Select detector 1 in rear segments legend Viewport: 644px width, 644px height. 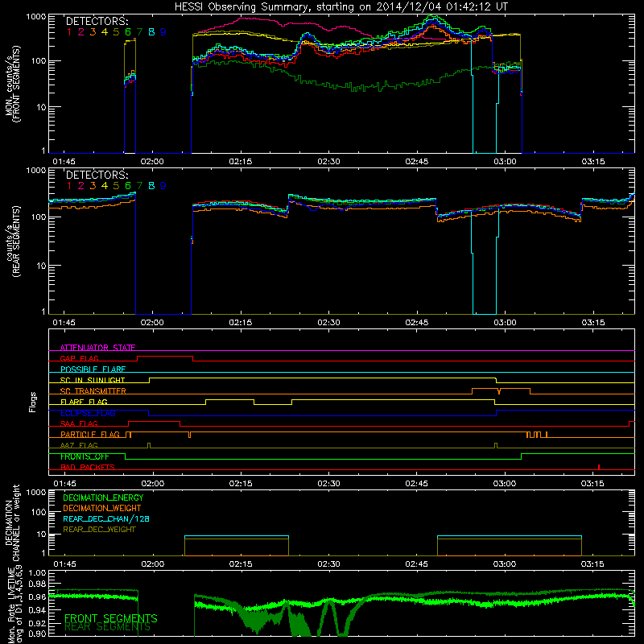click(x=69, y=186)
